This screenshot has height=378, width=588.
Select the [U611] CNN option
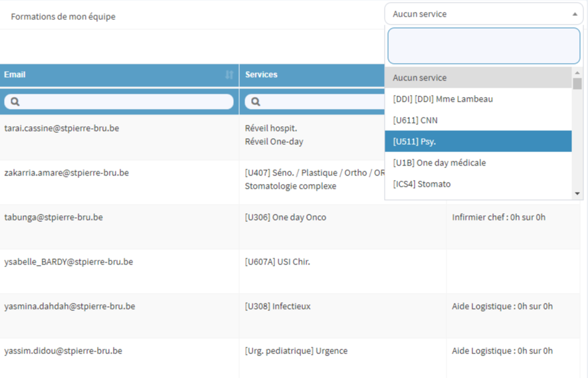[x=478, y=120]
